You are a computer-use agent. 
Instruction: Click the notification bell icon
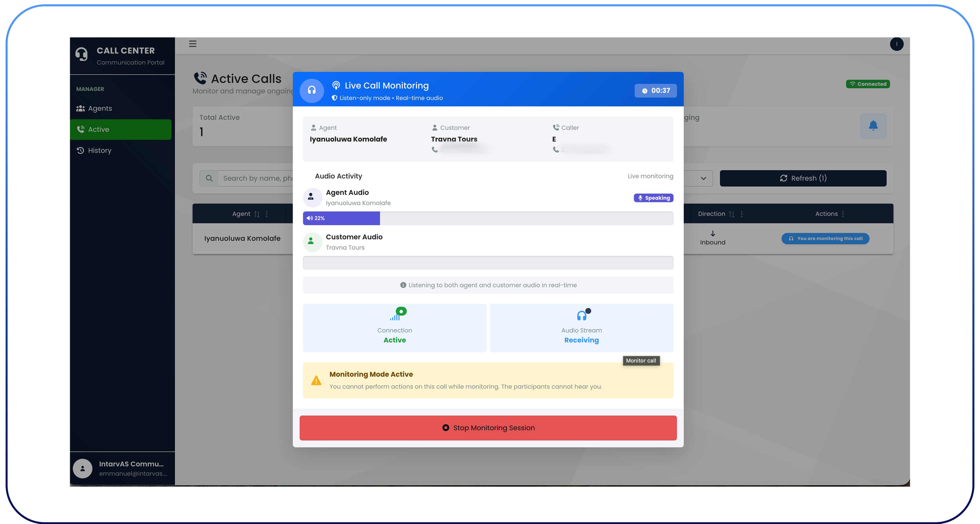(x=873, y=126)
